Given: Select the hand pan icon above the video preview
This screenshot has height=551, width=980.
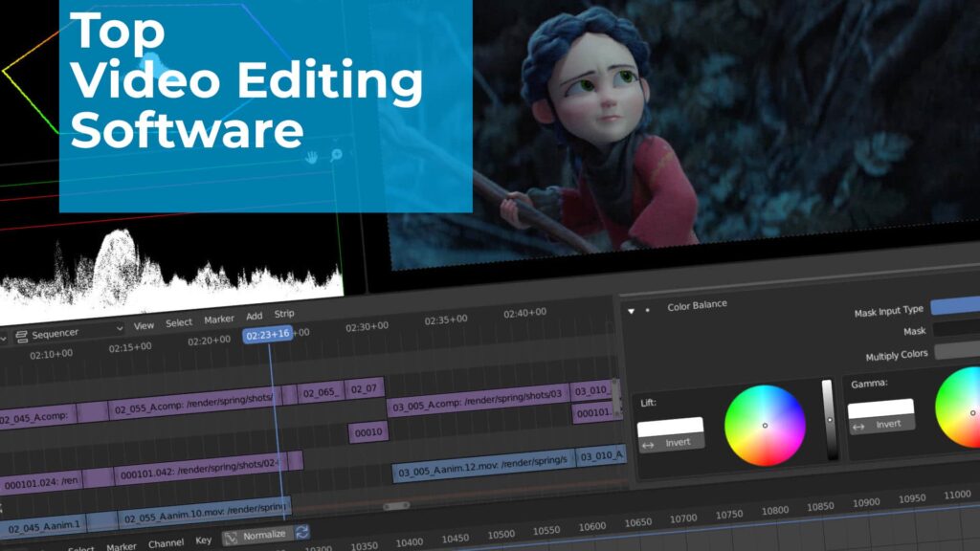Looking at the screenshot, I should point(311,158).
